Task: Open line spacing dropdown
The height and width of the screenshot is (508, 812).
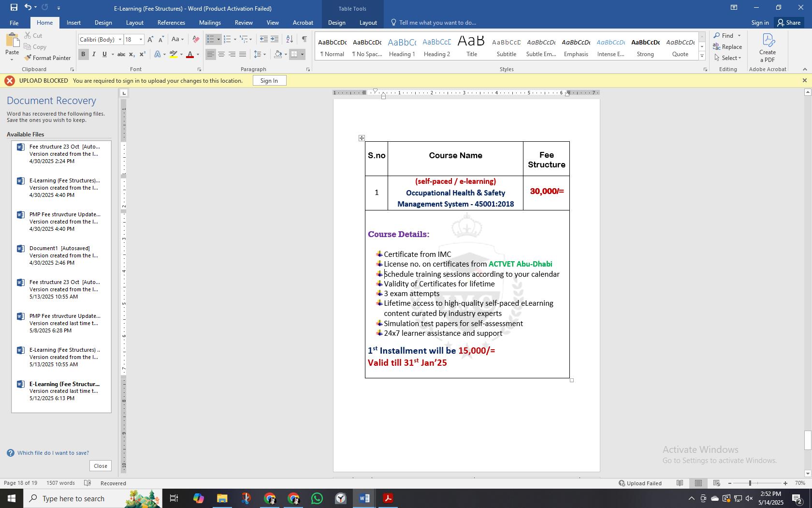Action: pos(260,55)
